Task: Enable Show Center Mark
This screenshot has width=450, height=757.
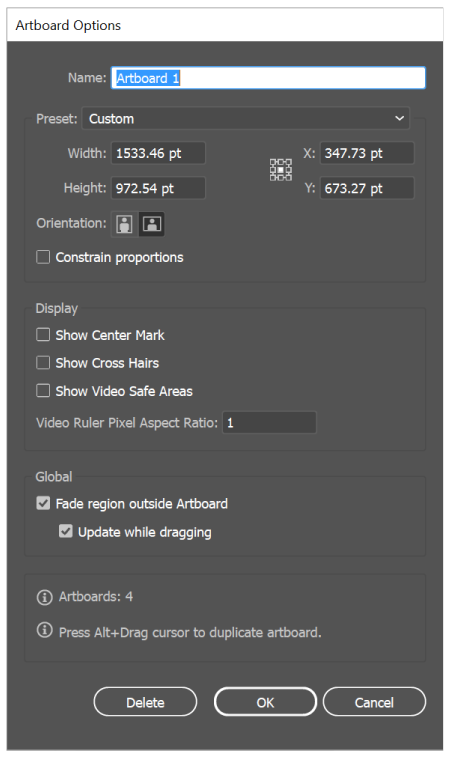Action: click(x=43, y=335)
